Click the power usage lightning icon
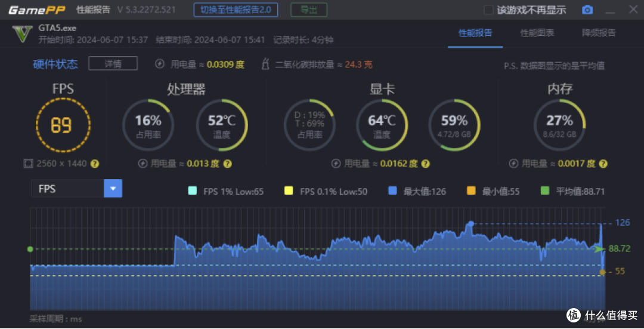The width and height of the screenshot is (644, 329). click(160, 64)
